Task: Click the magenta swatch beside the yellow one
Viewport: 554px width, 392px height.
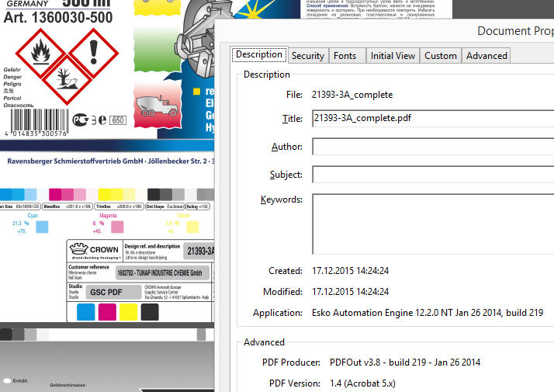Action: point(107,312)
